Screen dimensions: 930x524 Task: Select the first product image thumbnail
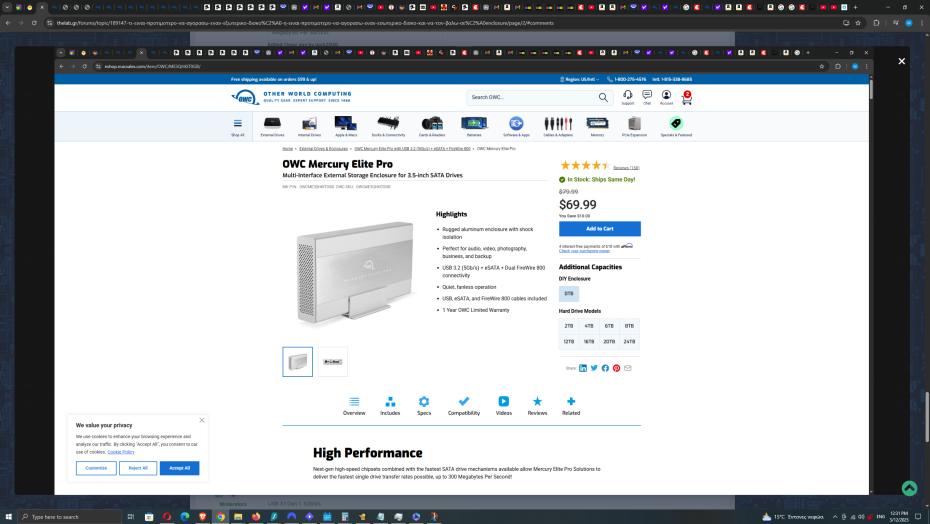(298, 362)
